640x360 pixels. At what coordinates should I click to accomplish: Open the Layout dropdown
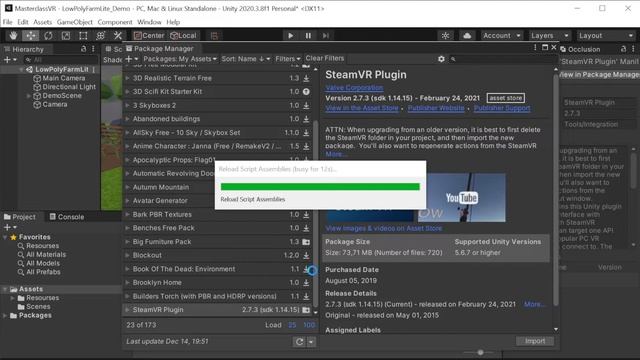[605, 36]
